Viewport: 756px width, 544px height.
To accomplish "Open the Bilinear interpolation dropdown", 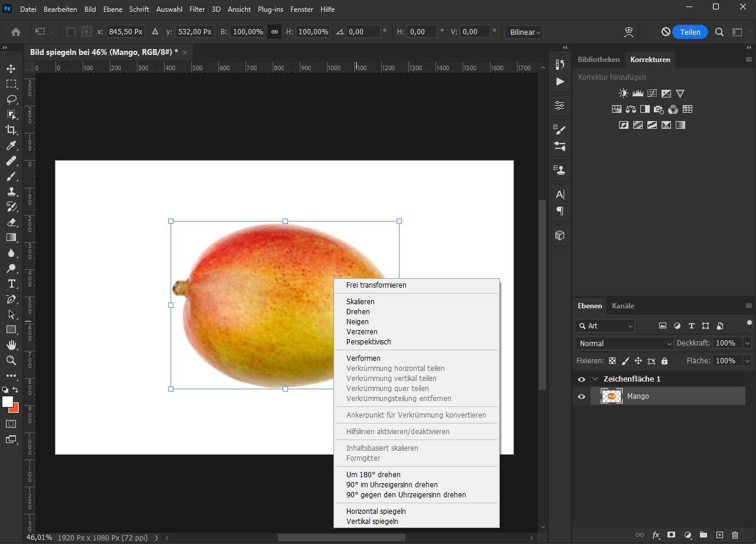I will (x=523, y=32).
